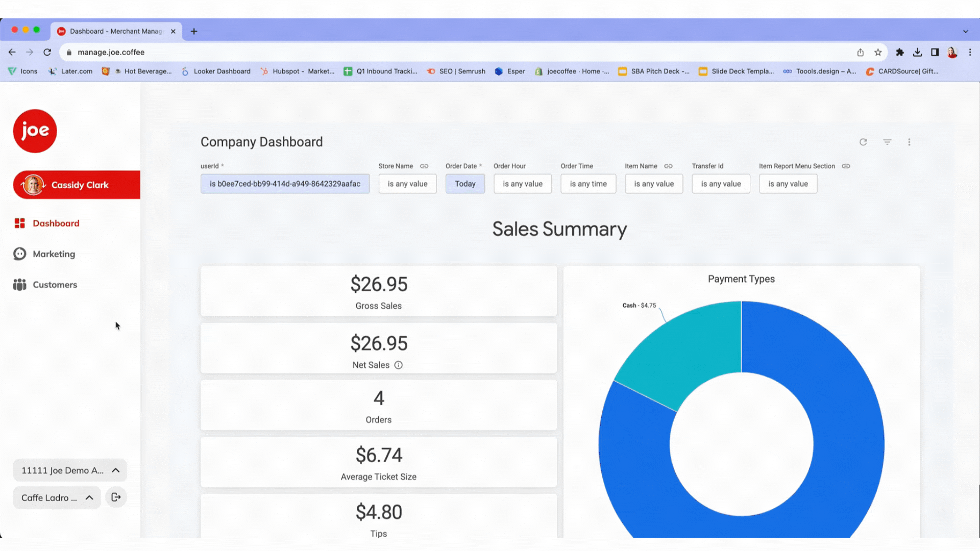Go forward in browser history
Image resolution: width=980 pixels, height=551 pixels.
pyautogui.click(x=30, y=52)
